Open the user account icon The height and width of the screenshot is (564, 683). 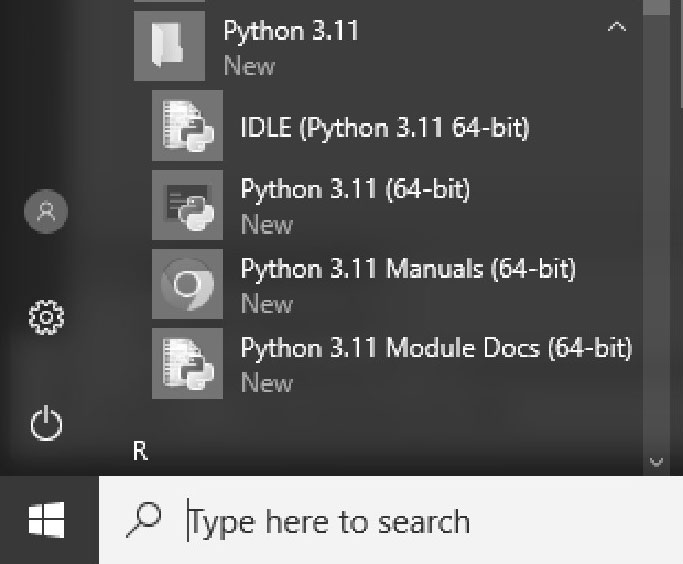pyautogui.click(x=46, y=211)
